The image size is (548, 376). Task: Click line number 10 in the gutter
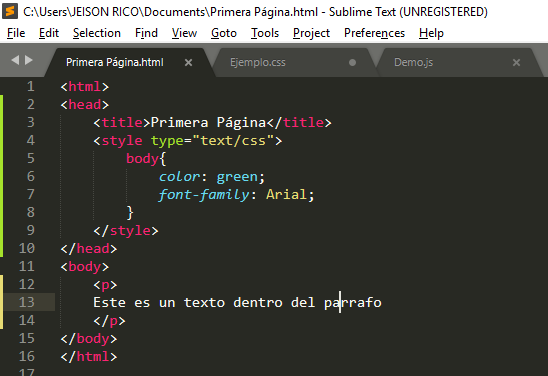(27, 248)
